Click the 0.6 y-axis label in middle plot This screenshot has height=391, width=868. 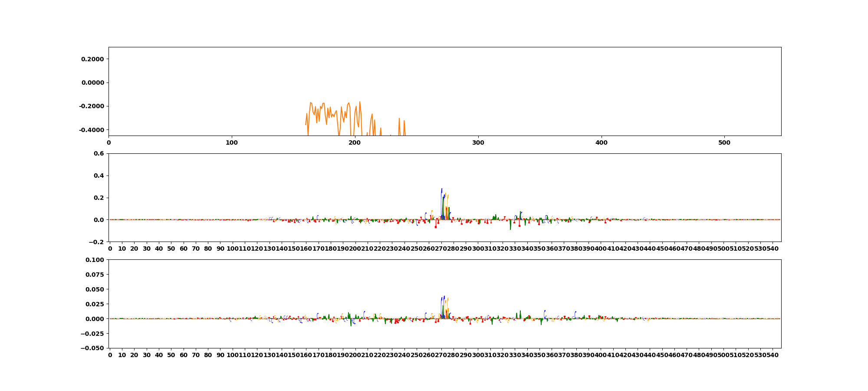99,153
